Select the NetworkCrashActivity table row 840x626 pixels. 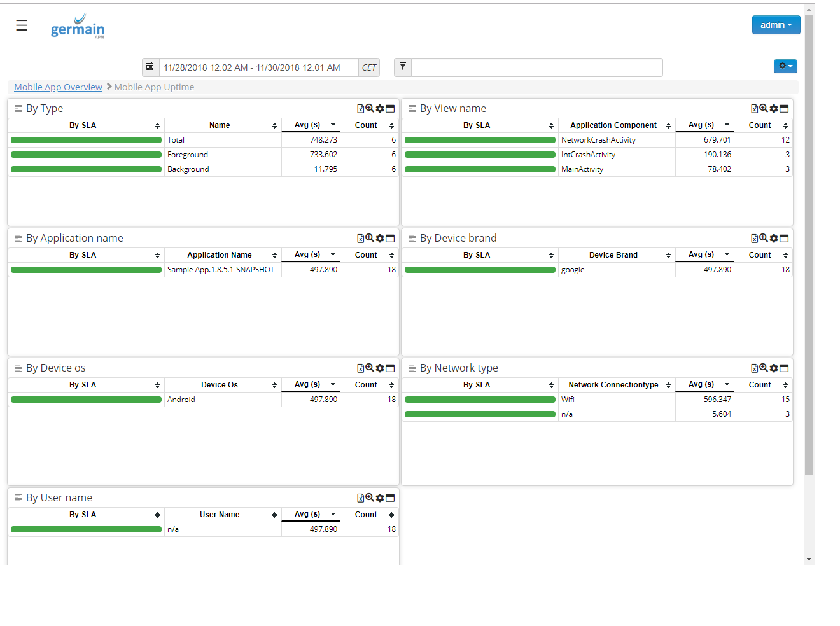(x=598, y=140)
